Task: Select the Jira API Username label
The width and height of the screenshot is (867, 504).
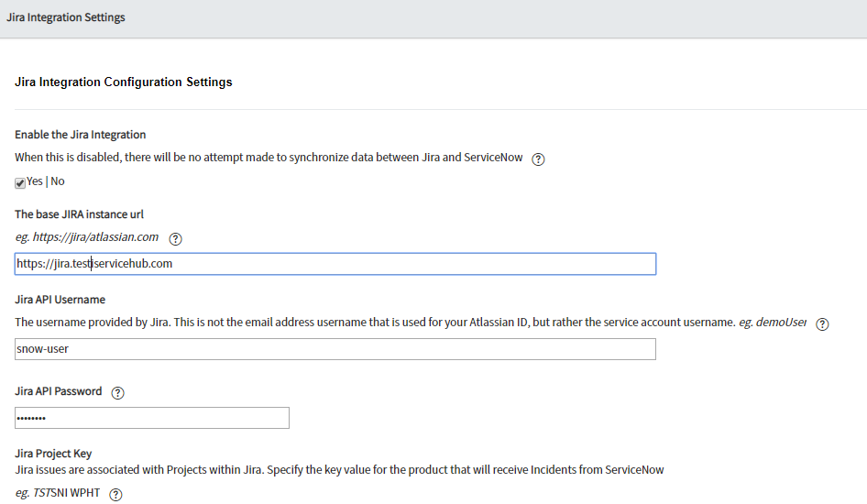Action: click(60, 300)
